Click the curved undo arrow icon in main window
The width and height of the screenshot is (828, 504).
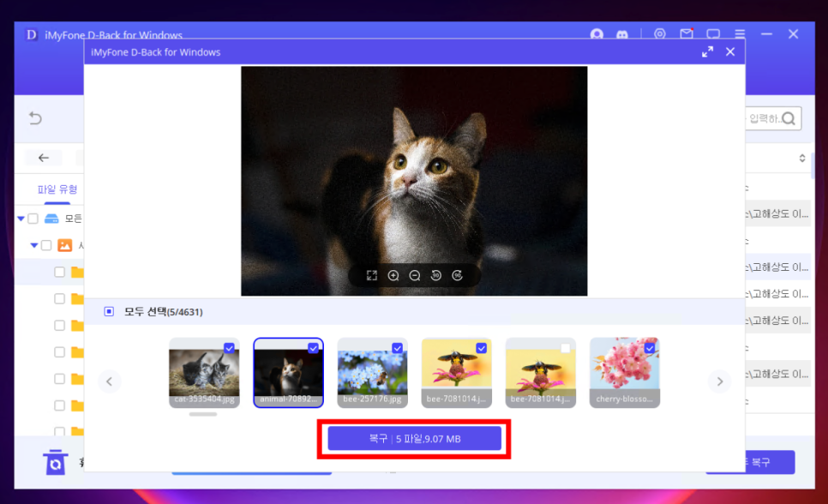tap(35, 117)
